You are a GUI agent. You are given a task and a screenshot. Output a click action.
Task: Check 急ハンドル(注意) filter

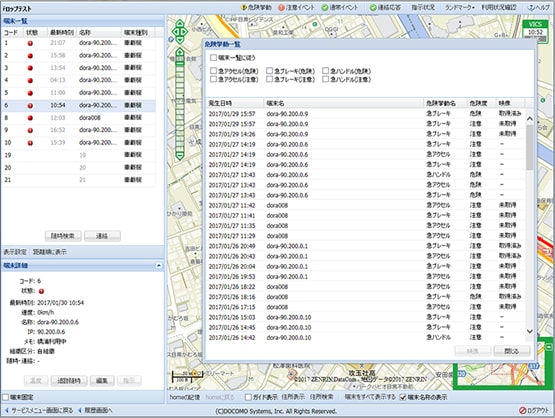pos(325,79)
